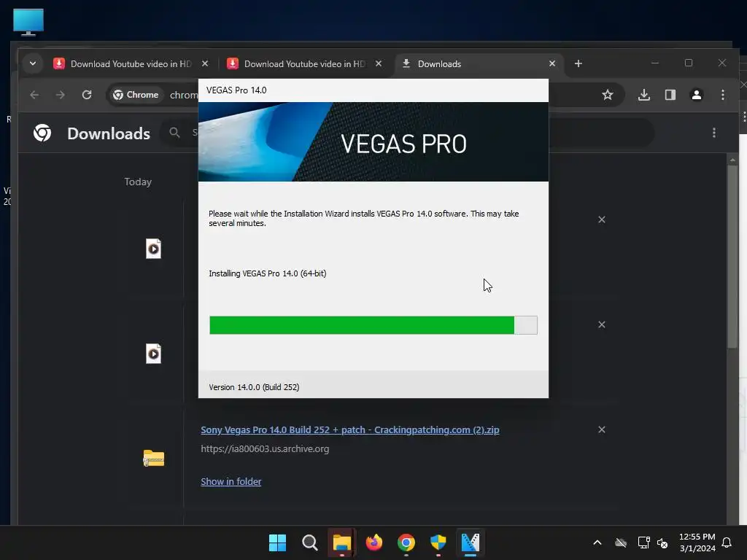Open File Explorer from taskbar
The width and height of the screenshot is (747, 560).
point(341,542)
